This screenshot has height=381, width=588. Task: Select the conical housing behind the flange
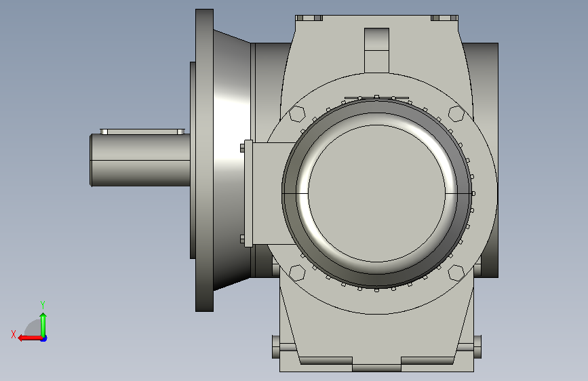point(232,161)
